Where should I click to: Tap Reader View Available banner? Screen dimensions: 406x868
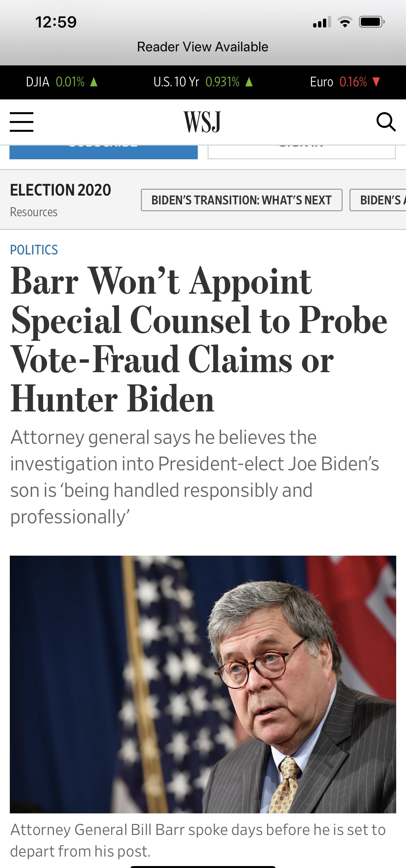pyautogui.click(x=203, y=47)
